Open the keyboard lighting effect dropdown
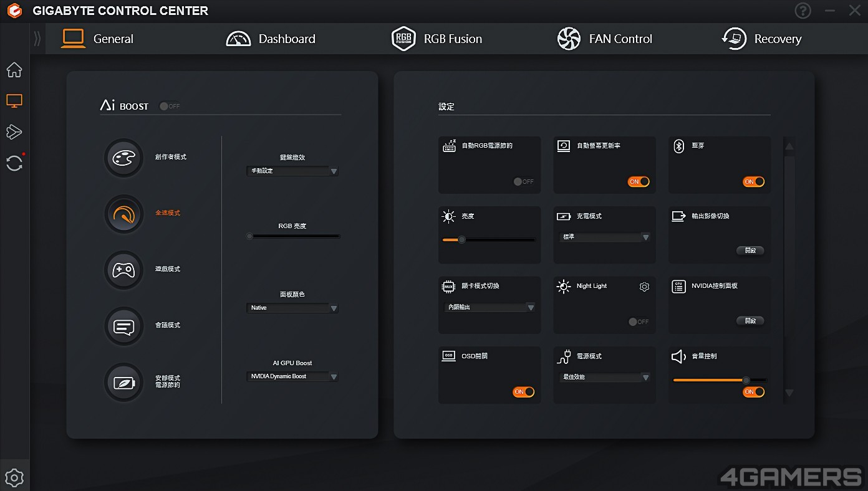Viewport: 868px width, 491px height. [292, 171]
